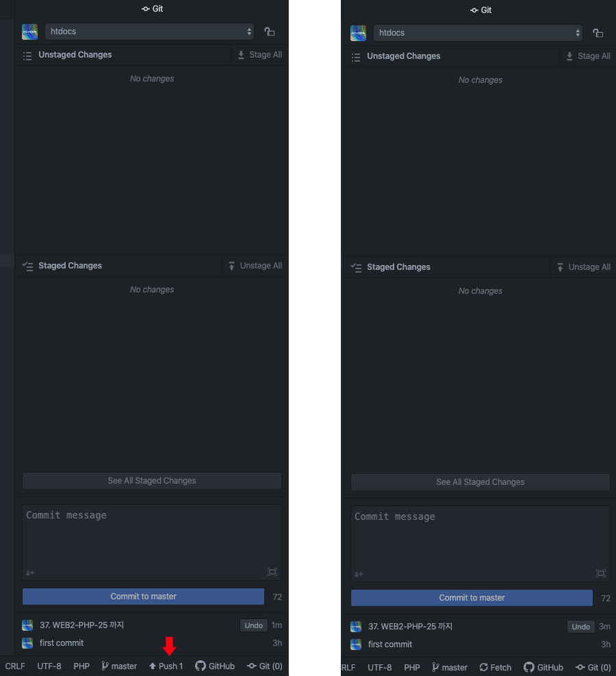Expand commit message editor in right panel
The width and height of the screenshot is (616, 676).
601,573
